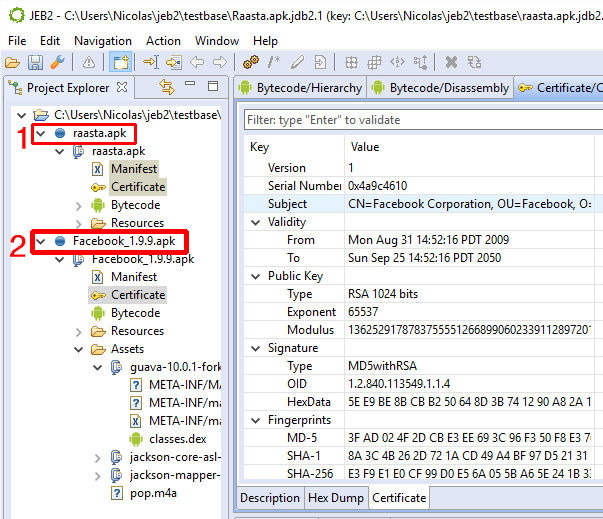Collapse the testbase project root folder

pyautogui.click(x=22, y=115)
